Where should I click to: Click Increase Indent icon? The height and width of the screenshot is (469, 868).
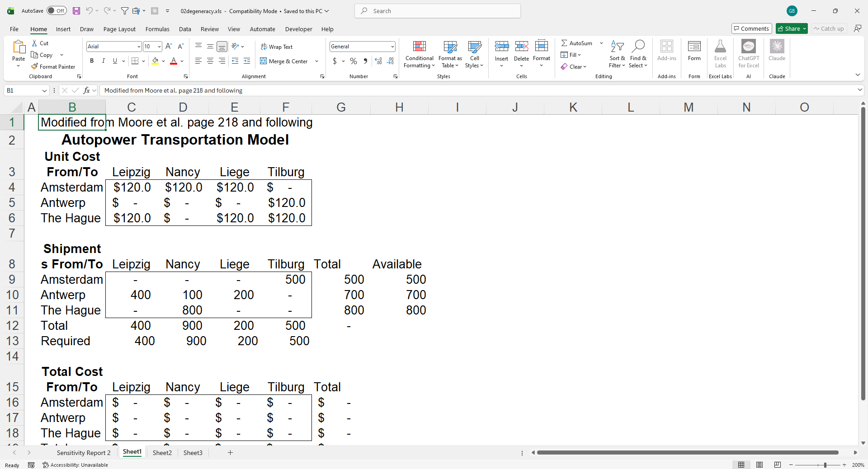click(x=247, y=61)
